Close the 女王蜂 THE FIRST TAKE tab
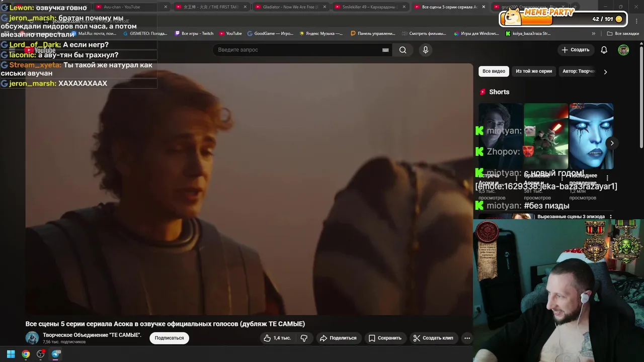 245,7
